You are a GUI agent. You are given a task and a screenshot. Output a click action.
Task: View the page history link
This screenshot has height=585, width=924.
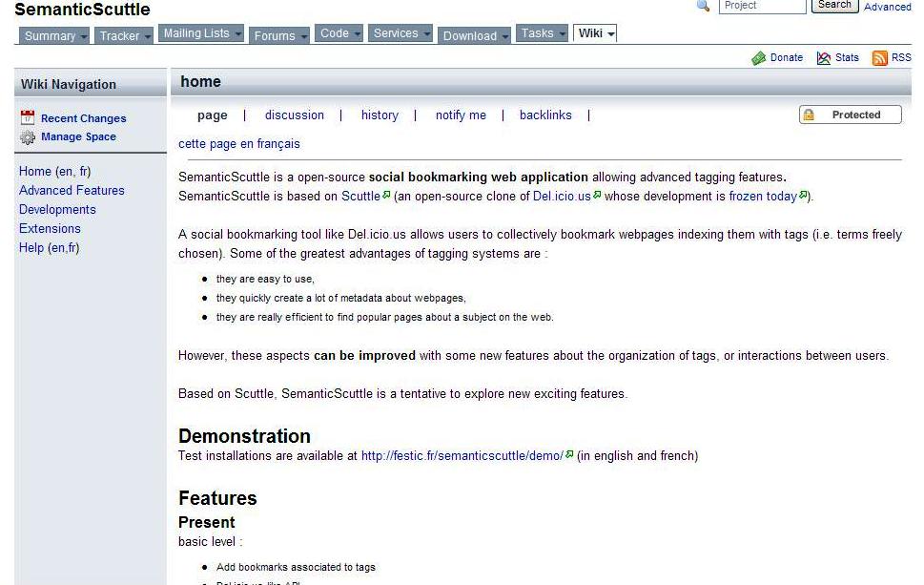coord(380,115)
